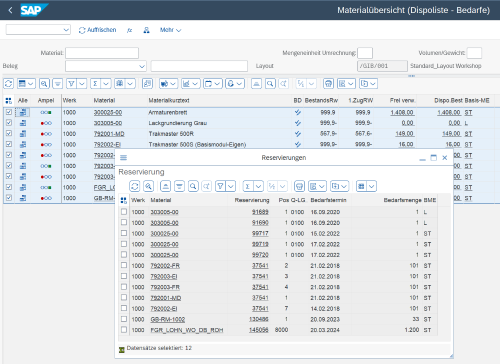This screenshot has height=364, width=500.
Task: Open the hamburger menu of Reservierungen dialog
Action: [123, 157]
